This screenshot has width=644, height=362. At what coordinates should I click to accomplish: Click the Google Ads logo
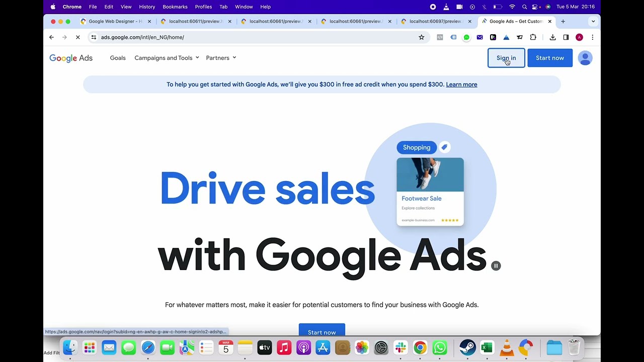tap(71, 58)
